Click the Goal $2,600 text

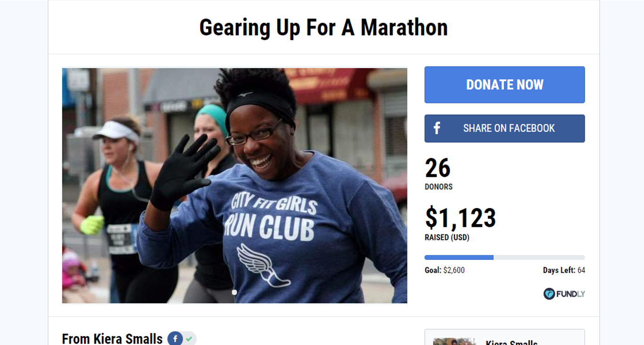point(444,270)
